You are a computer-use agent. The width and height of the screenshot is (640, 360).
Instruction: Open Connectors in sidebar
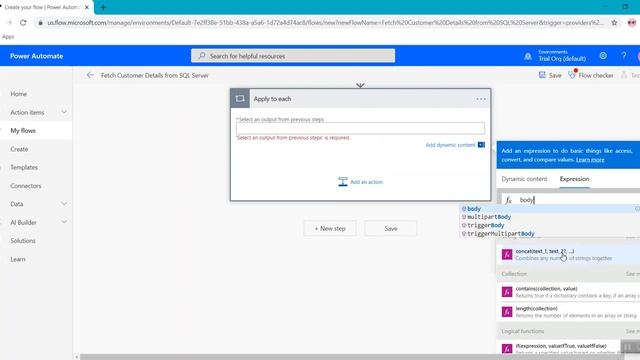[26, 186]
